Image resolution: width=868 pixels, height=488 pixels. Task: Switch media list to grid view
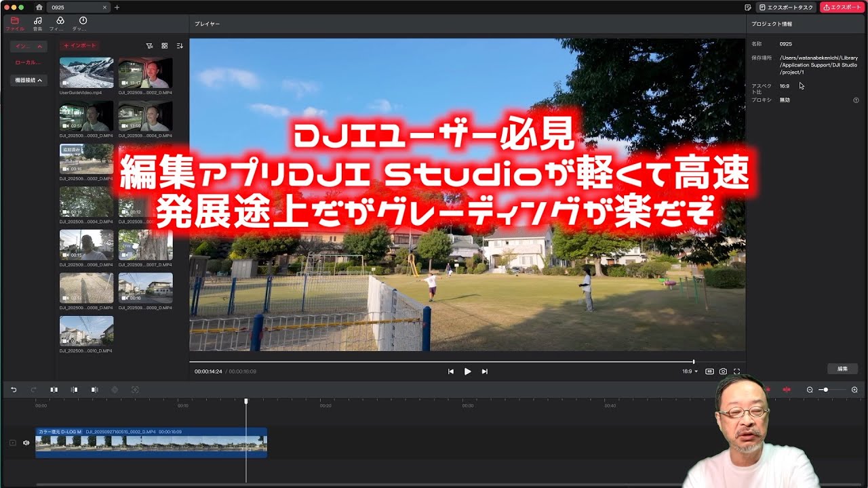tap(164, 46)
